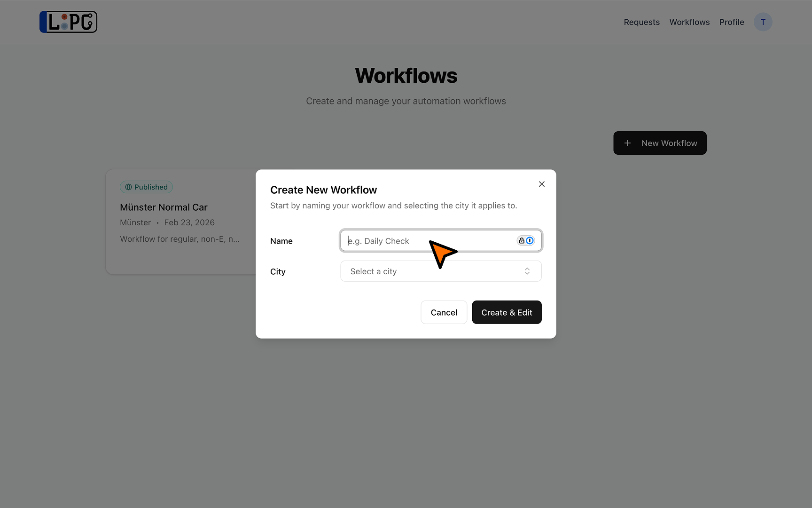The height and width of the screenshot is (508, 812).
Task: Go to the Requests page
Action: [x=641, y=22]
